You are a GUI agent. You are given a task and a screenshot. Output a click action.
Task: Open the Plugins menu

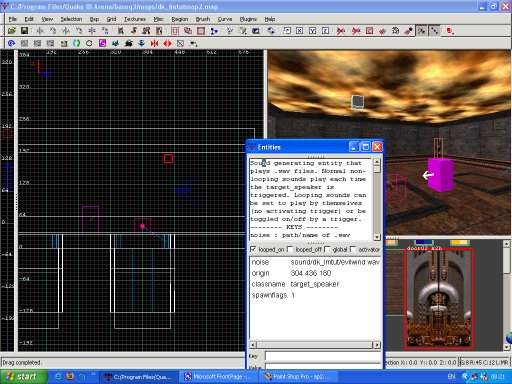(248, 19)
